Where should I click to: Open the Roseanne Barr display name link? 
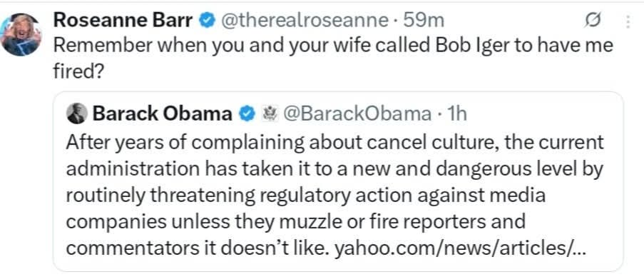tap(123, 20)
